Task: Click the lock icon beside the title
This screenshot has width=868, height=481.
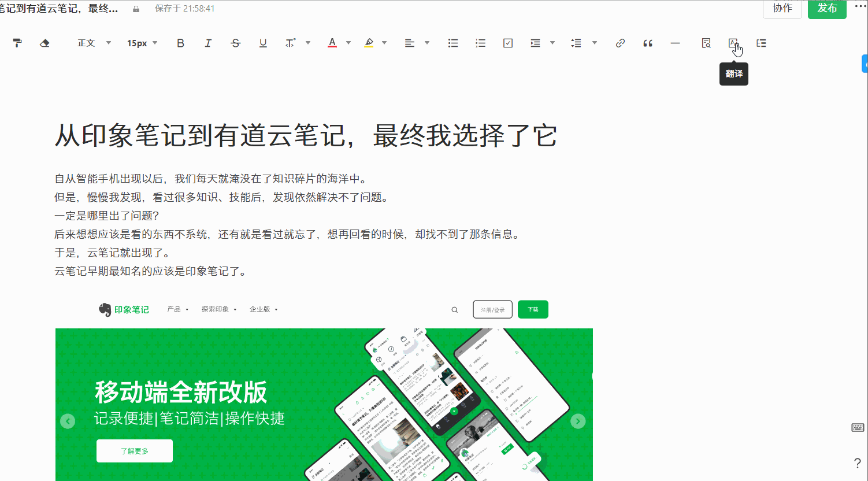Action: 136,9
